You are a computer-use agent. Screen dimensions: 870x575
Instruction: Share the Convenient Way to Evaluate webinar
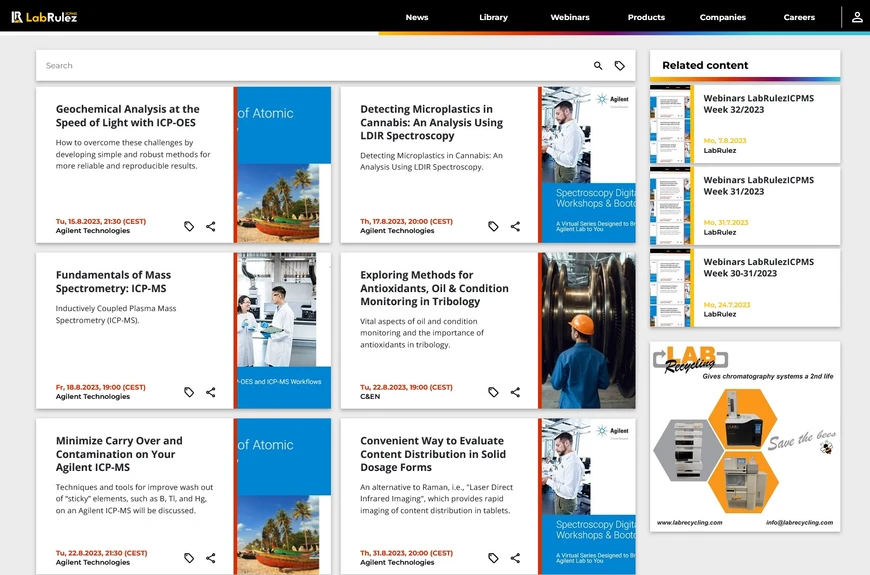(x=515, y=558)
